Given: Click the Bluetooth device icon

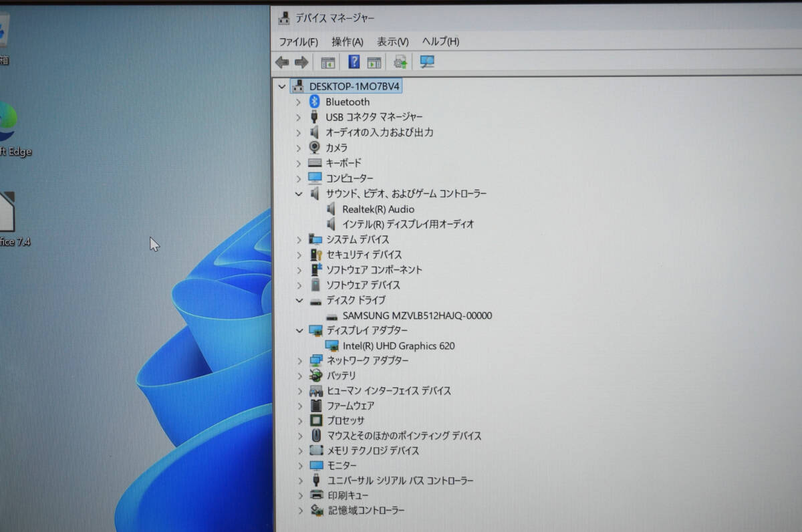Looking at the screenshot, I should [315, 102].
